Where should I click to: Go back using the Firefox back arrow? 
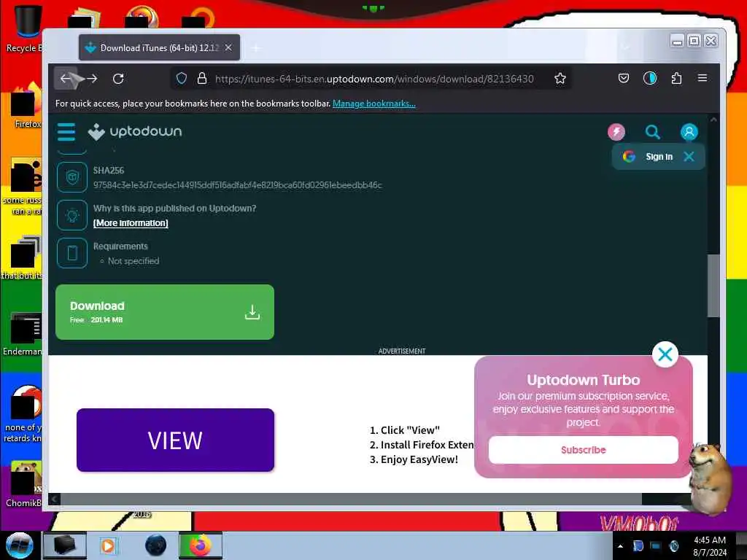click(66, 79)
